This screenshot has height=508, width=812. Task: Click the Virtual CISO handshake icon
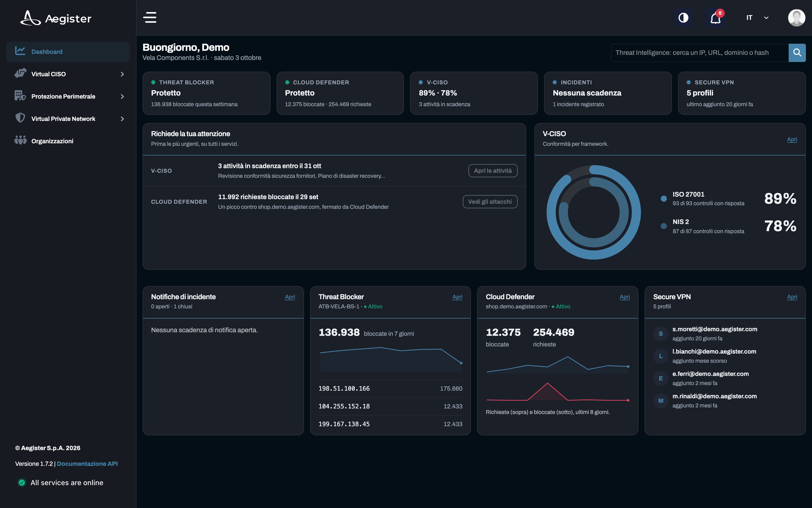[x=21, y=73]
